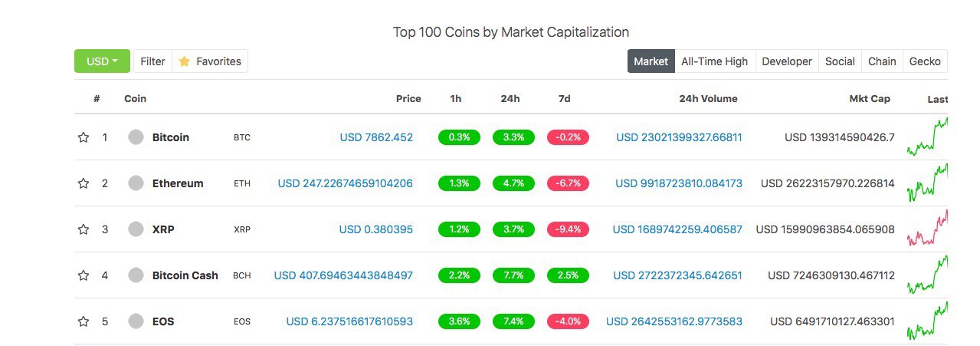
Task: Toggle the favorite star for Bitcoin
Action: pyautogui.click(x=84, y=137)
